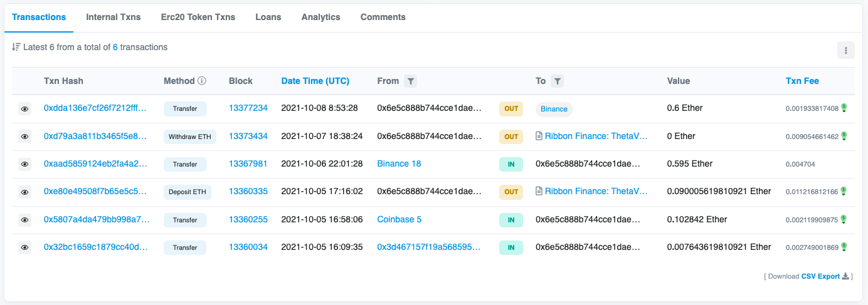Click the green bulb next to fee 0.009054661462
The height and width of the screenshot is (305, 868).
point(844,136)
